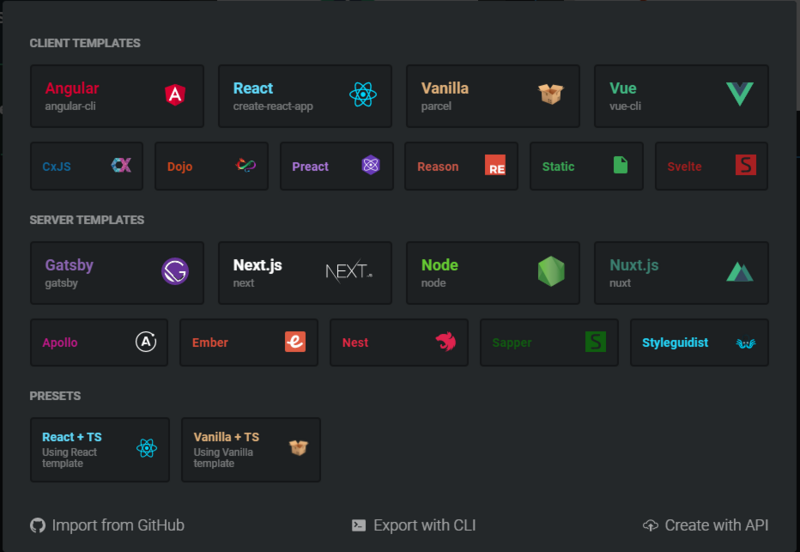Click the 'create-react-app' subtitle text
Image resolution: width=800 pixels, height=552 pixels.
tap(273, 107)
